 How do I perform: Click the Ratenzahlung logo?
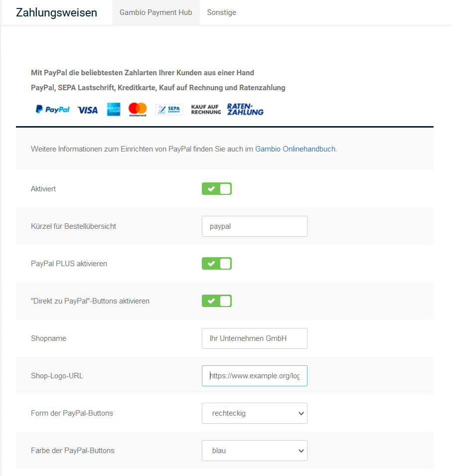pyautogui.click(x=245, y=109)
